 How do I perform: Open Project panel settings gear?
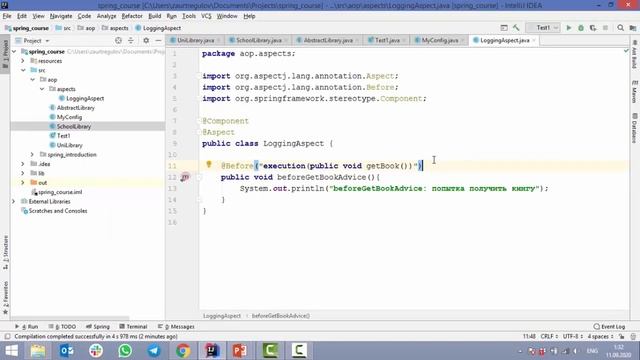point(146,40)
